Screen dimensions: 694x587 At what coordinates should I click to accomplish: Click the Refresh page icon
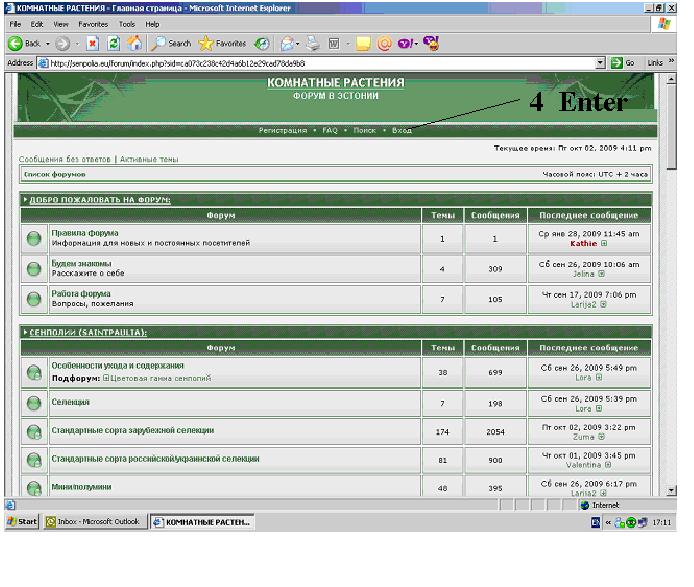pyautogui.click(x=113, y=44)
